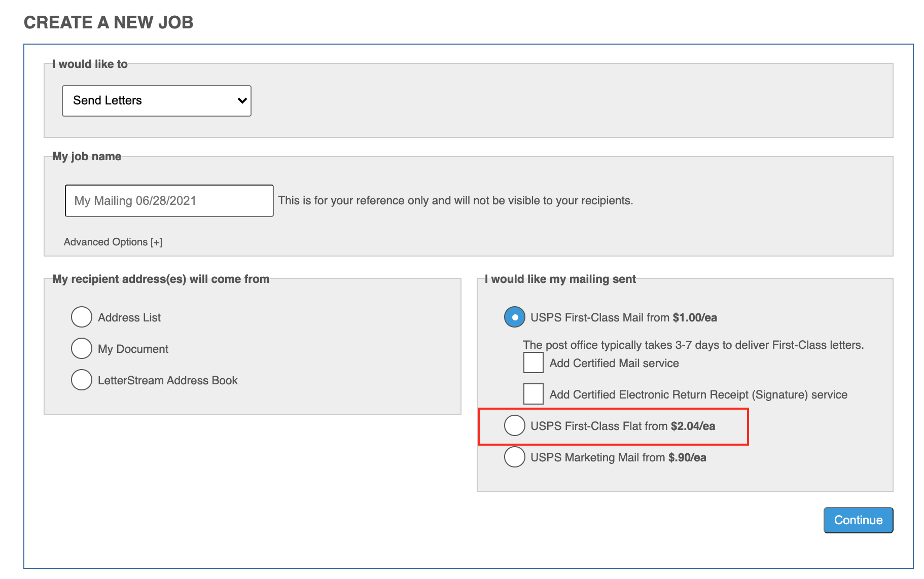Image resolution: width=924 pixels, height=579 pixels.
Task: Click the "My Document" label text
Action: click(133, 349)
